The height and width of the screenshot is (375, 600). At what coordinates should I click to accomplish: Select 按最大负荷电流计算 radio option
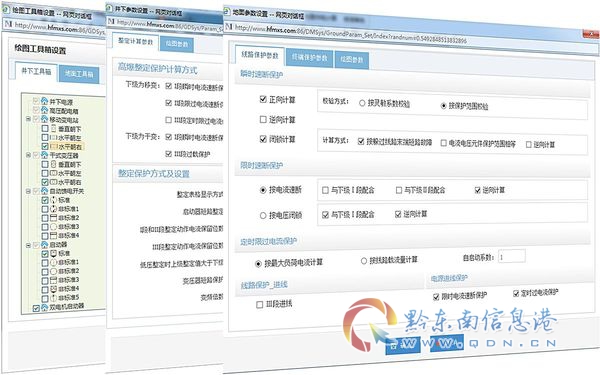tap(258, 264)
